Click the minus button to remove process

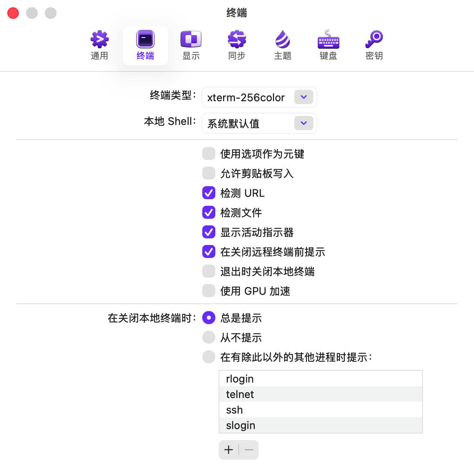point(249,450)
